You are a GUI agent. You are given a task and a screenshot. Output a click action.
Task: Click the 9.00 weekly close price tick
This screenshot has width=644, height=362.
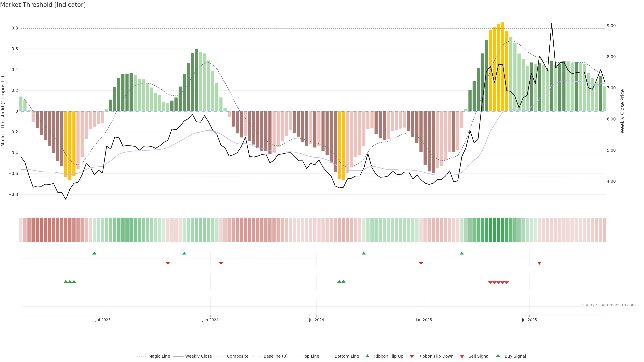click(x=611, y=26)
